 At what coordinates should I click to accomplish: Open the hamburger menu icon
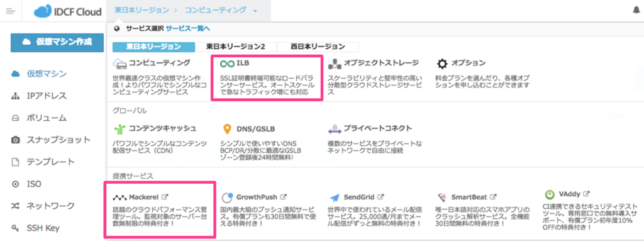point(11,11)
